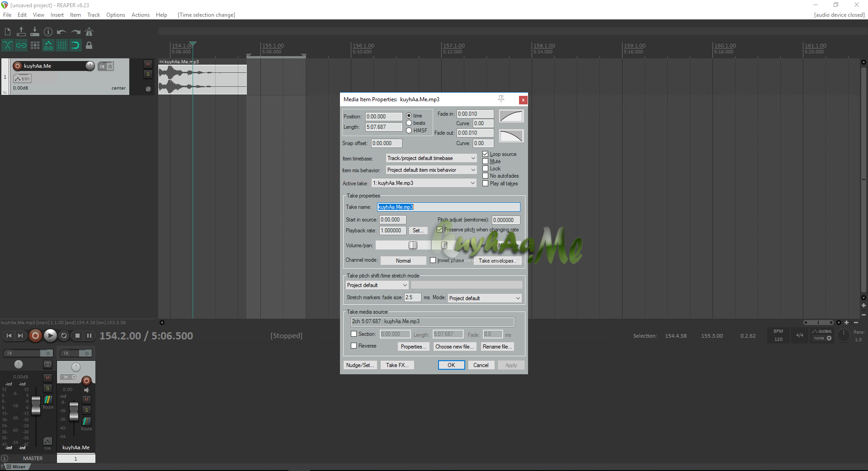The height and width of the screenshot is (471, 868).
Task: Open the Insert menu
Action: pyautogui.click(x=57, y=15)
